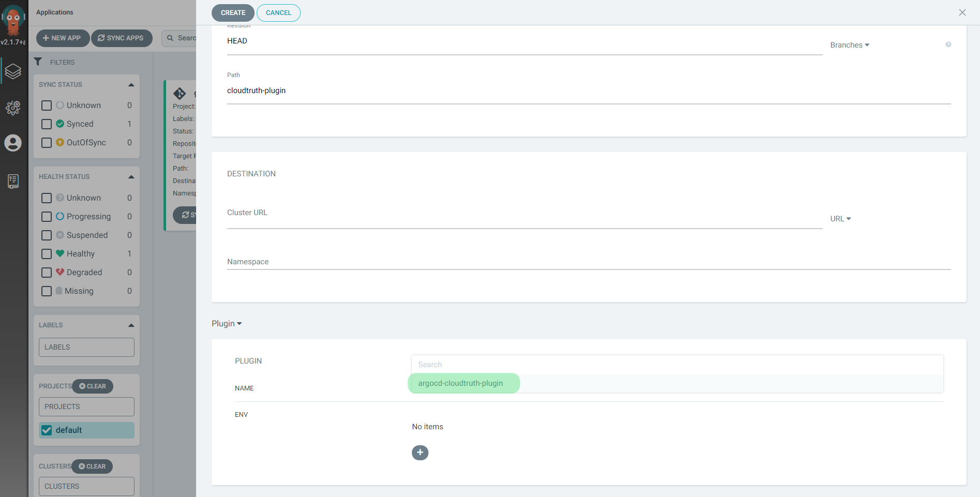Click the Namespace input field
Image resolution: width=980 pixels, height=497 pixels.
[x=589, y=262]
